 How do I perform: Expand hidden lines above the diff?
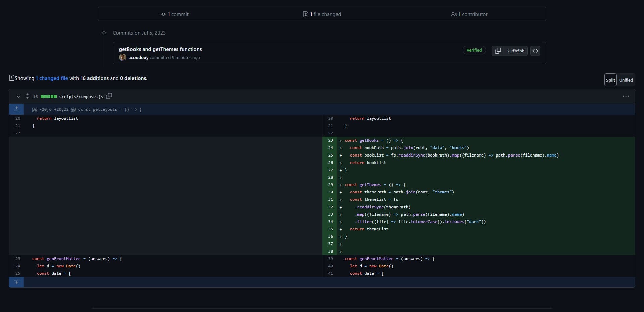click(16, 109)
